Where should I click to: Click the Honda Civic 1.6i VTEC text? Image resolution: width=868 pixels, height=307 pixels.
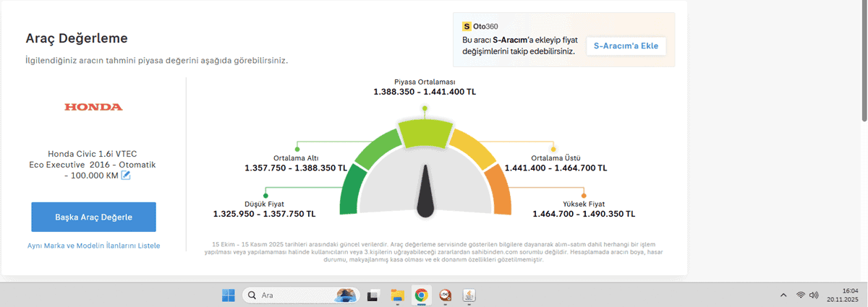tap(93, 154)
